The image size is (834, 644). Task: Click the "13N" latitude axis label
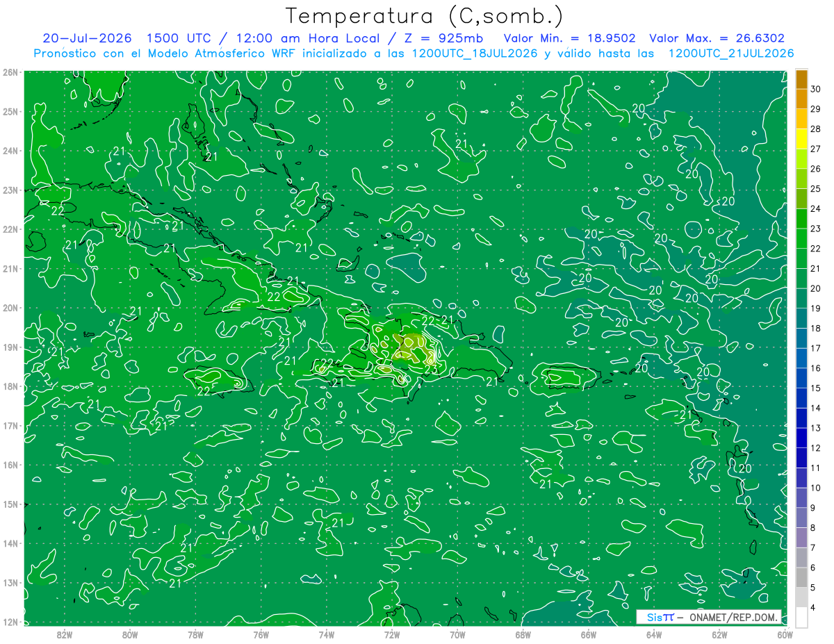coord(10,582)
